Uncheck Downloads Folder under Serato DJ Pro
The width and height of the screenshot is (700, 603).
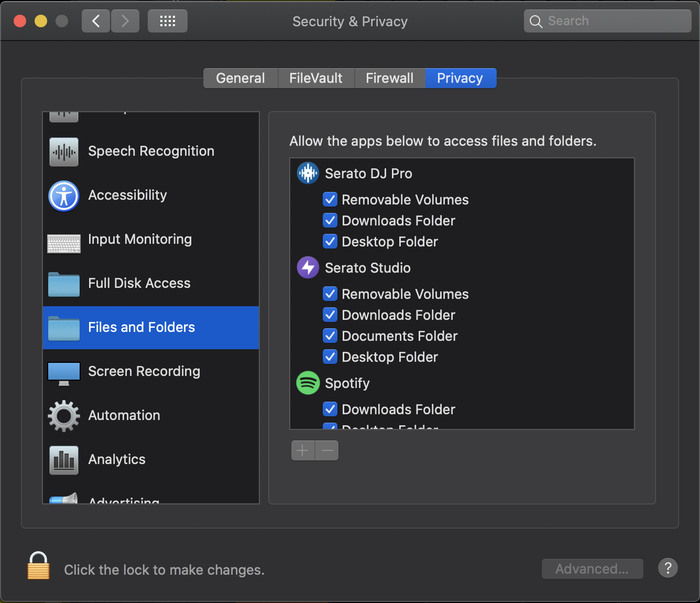tap(330, 220)
